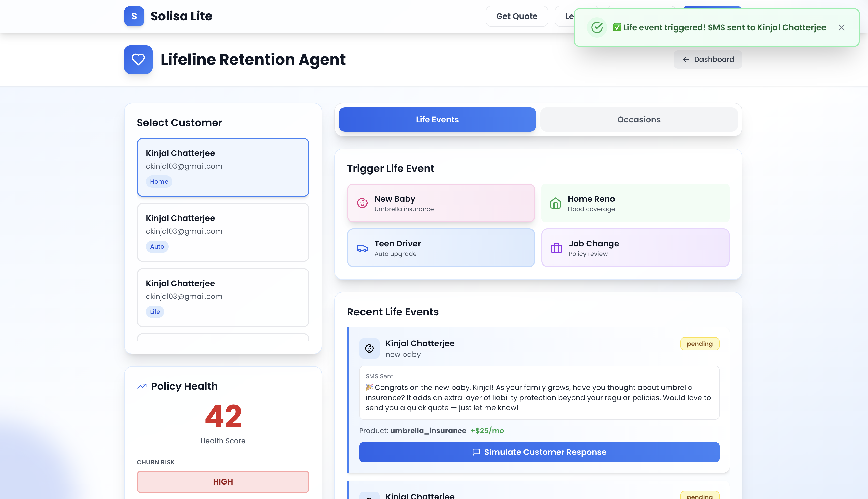Click the Policy Health trend arrow icon

[141, 386]
